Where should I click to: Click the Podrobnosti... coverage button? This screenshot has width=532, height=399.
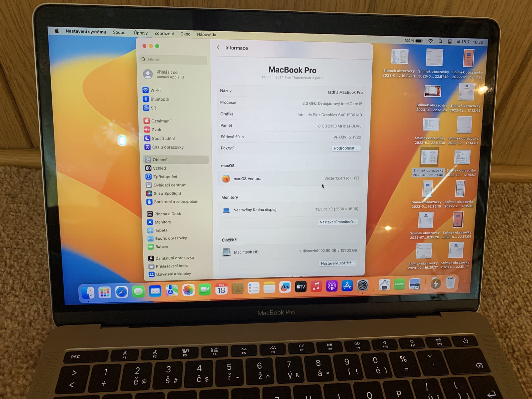click(x=346, y=148)
